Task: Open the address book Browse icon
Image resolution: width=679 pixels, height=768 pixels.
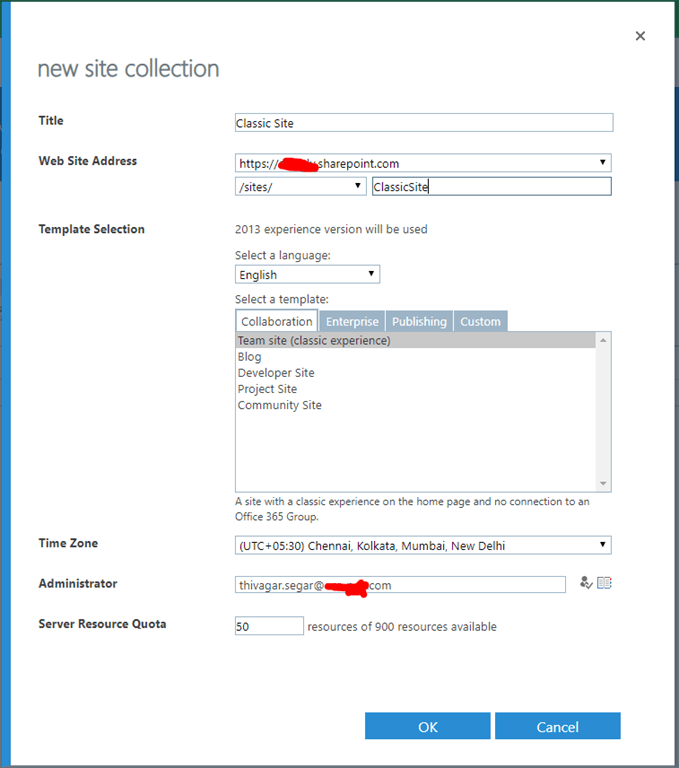Action: [x=604, y=583]
